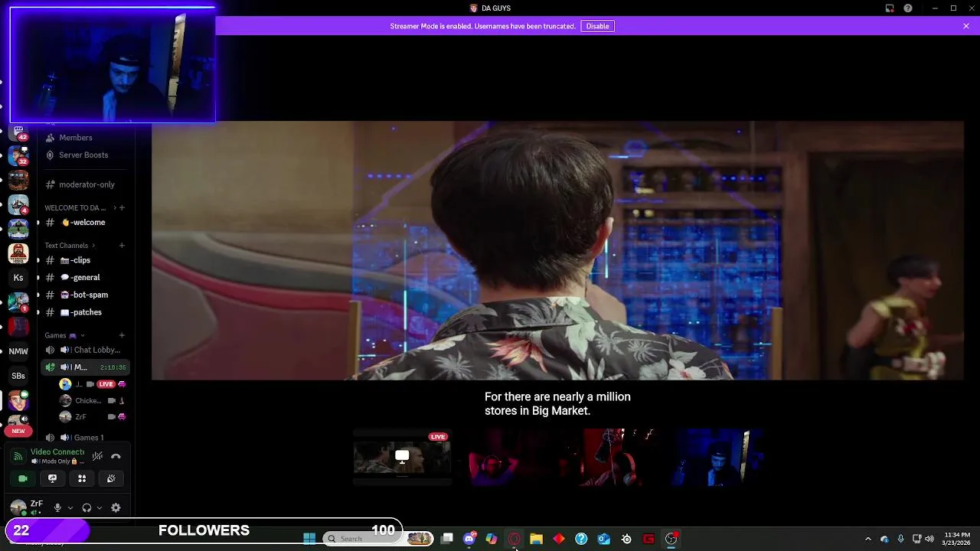This screenshot has width=980, height=551.
Task: Dismiss the Streamer Mode banner
Action: 966,26
